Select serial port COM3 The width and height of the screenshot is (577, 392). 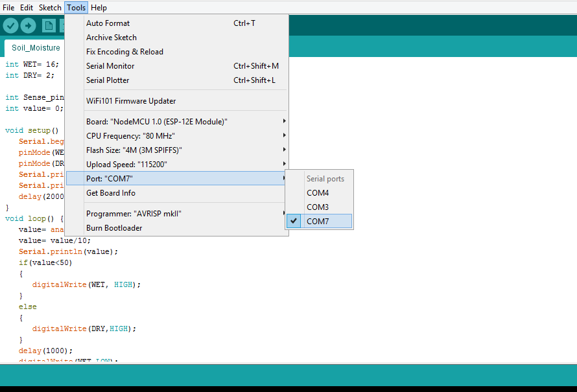click(x=319, y=207)
